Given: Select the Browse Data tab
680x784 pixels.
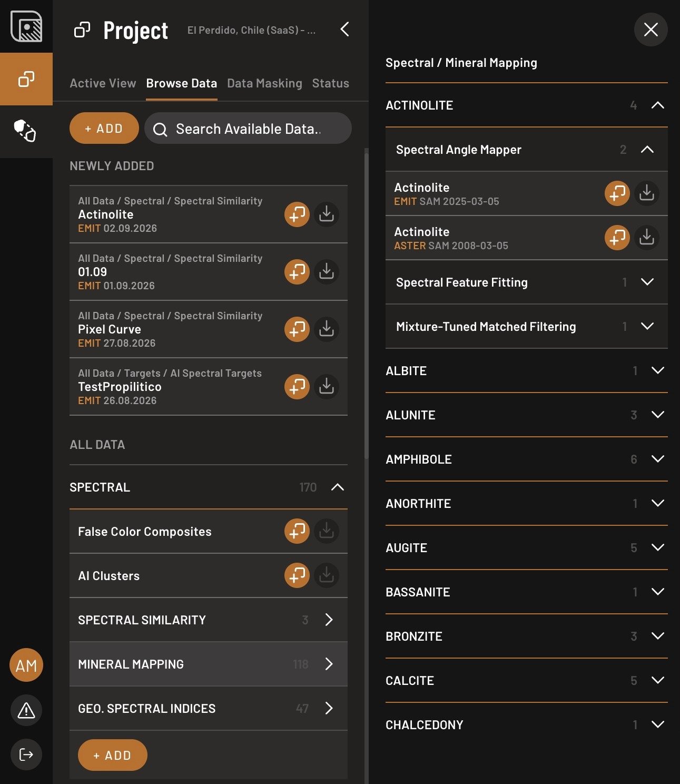Looking at the screenshot, I should coord(182,83).
